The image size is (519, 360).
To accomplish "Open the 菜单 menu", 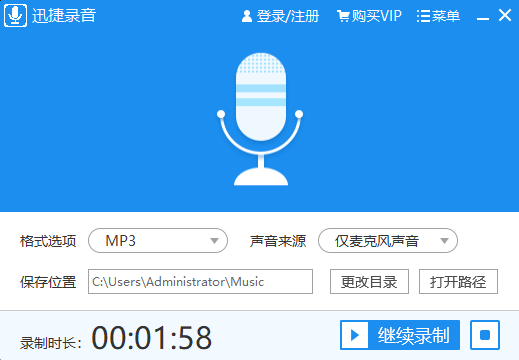I will pyautogui.click(x=438, y=16).
